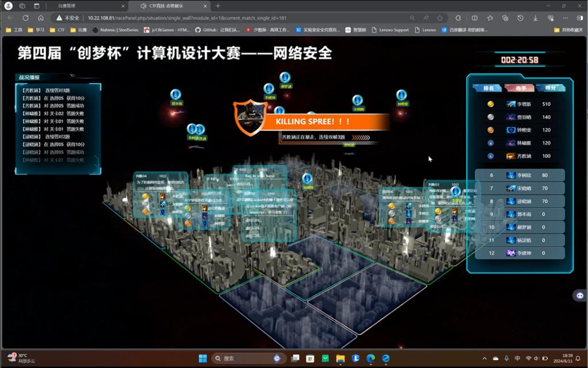Expand the system tray hidden icons chevron
Screen dimensions: 588x368
(x=484, y=358)
